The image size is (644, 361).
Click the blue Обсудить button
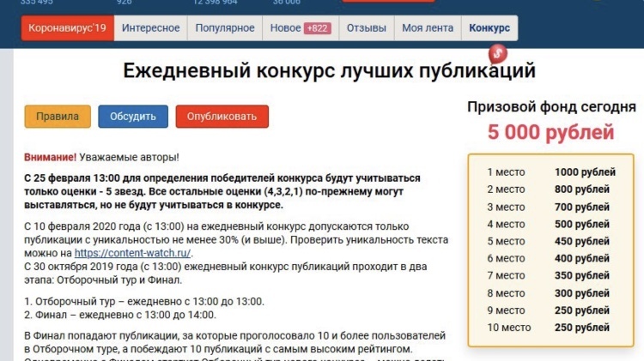click(x=133, y=117)
